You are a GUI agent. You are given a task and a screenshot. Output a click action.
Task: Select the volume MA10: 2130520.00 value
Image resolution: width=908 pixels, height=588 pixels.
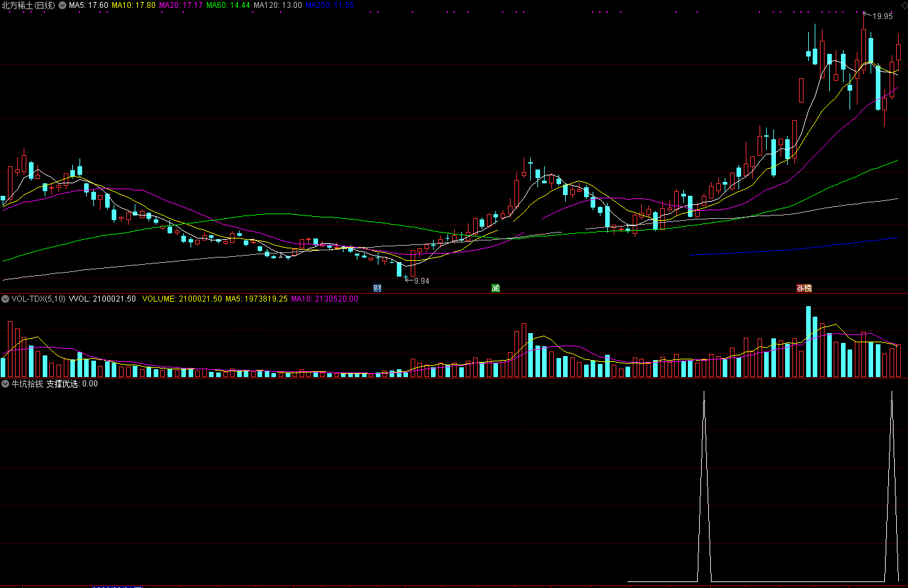click(324, 299)
